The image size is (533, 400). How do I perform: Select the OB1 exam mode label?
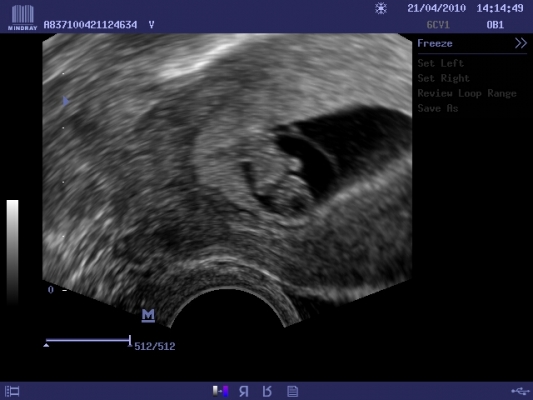pyautogui.click(x=495, y=25)
